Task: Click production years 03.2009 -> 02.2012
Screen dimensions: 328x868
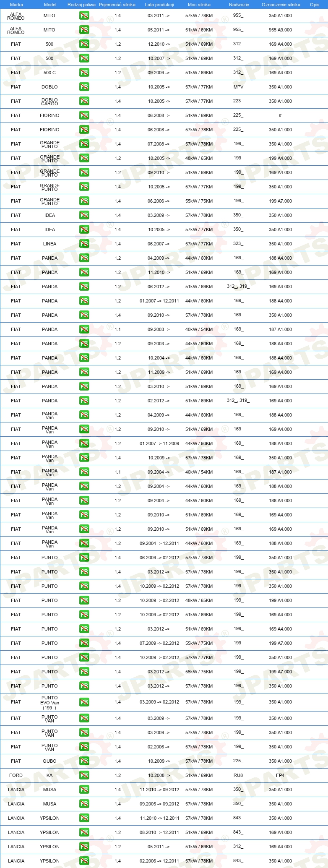Action: coord(159,702)
